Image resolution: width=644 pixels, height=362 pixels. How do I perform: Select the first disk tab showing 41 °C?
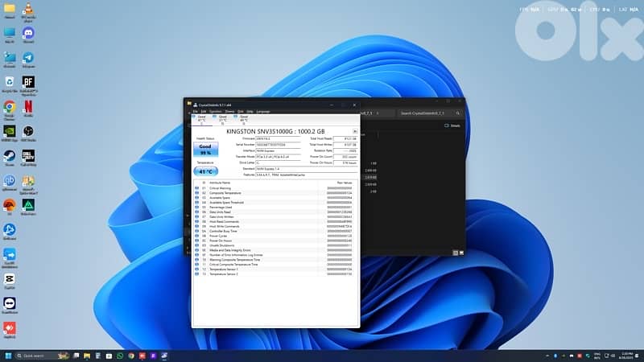[x=202, y=120]
